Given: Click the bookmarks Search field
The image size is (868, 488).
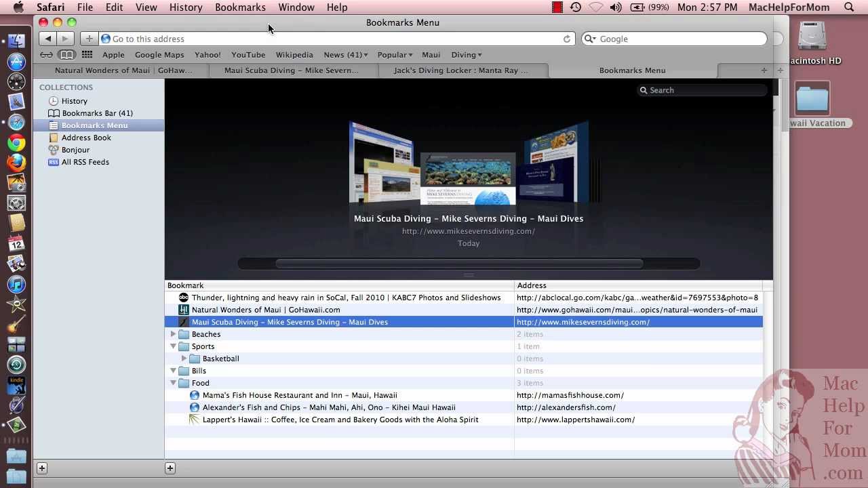Looking at the screenshot, I should (702, 90).
